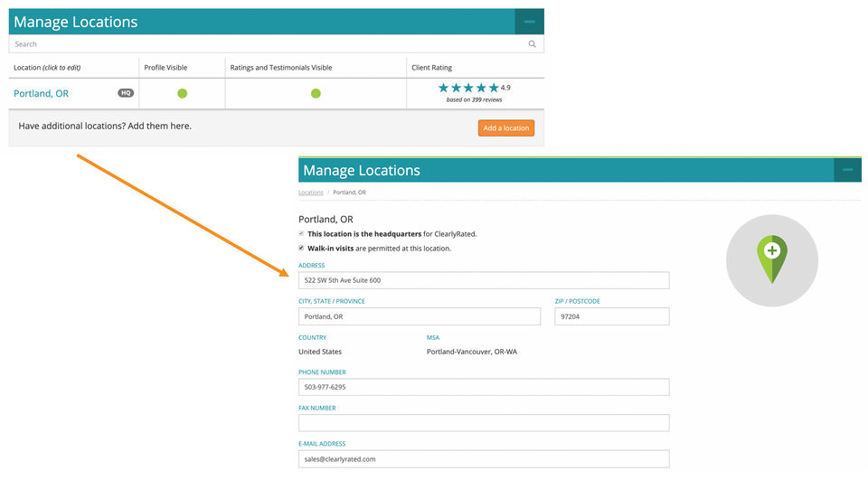
Task: Click the Portland, OR breadcrumb text
Action: [349, 193]
